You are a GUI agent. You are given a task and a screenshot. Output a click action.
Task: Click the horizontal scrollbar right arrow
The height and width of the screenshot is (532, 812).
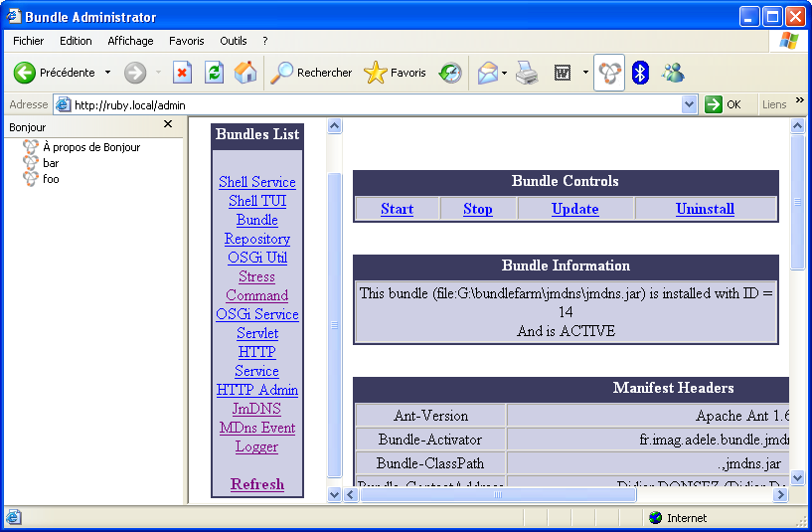(781, 494)
